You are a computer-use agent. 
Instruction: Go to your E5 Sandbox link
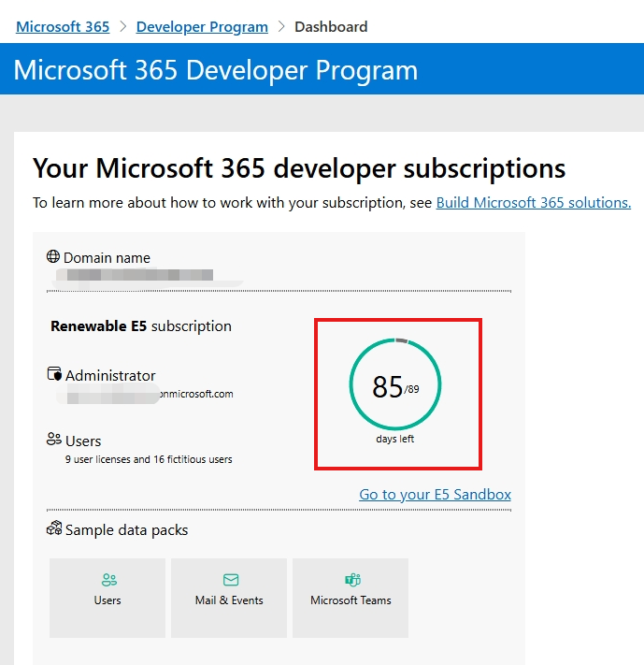pos(435,495)
